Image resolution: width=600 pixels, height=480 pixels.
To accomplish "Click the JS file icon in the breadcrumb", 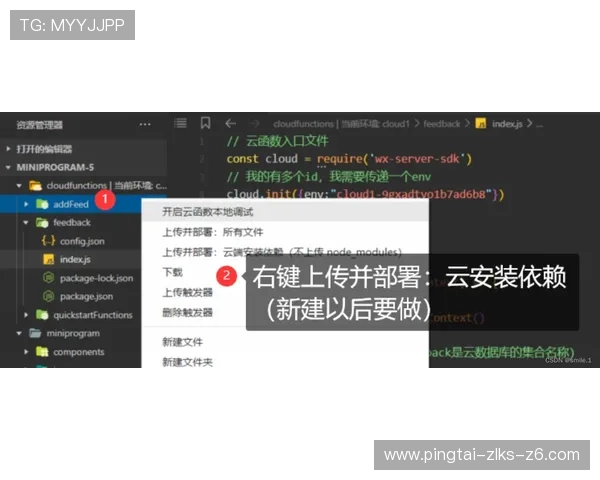I will [481, 123].
